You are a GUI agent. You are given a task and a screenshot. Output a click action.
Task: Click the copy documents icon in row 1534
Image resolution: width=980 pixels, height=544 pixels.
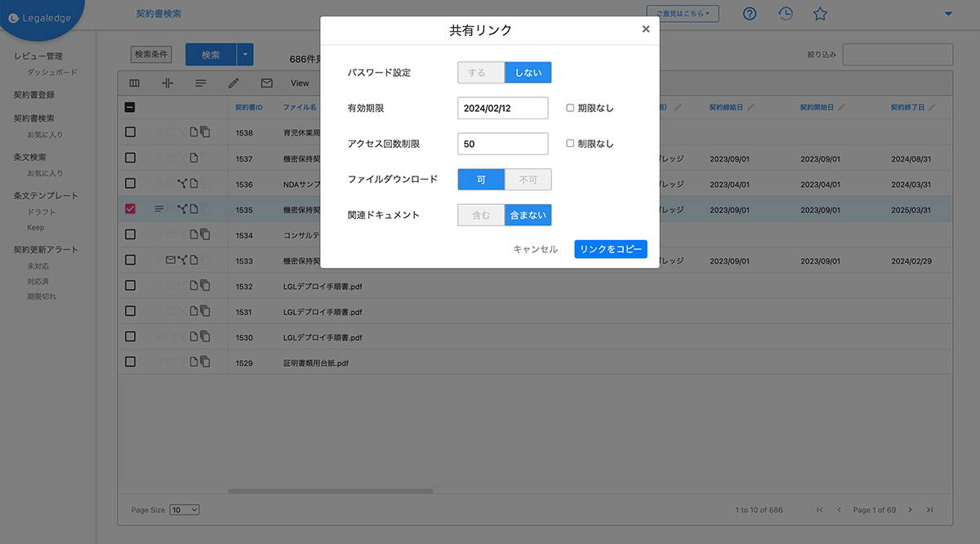coord(205,234)
